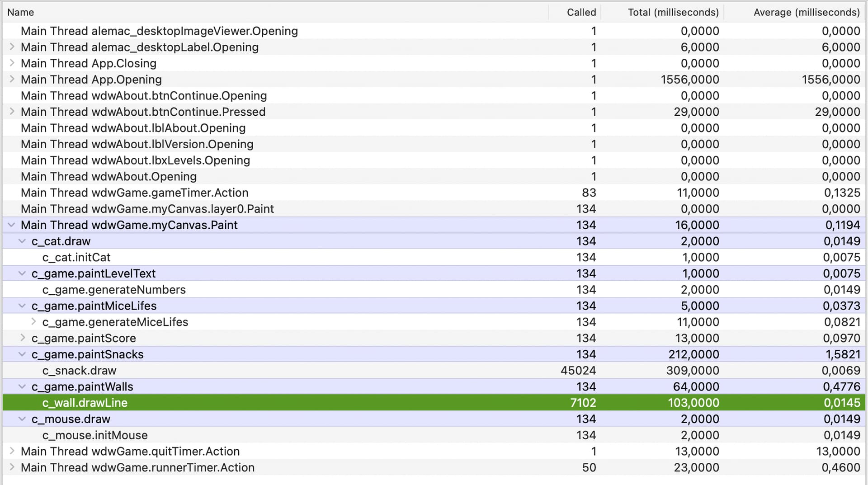Click the 83 called count cell
Image resolution: width=868 pixels, height=485 pixels.
coord(589,193)
